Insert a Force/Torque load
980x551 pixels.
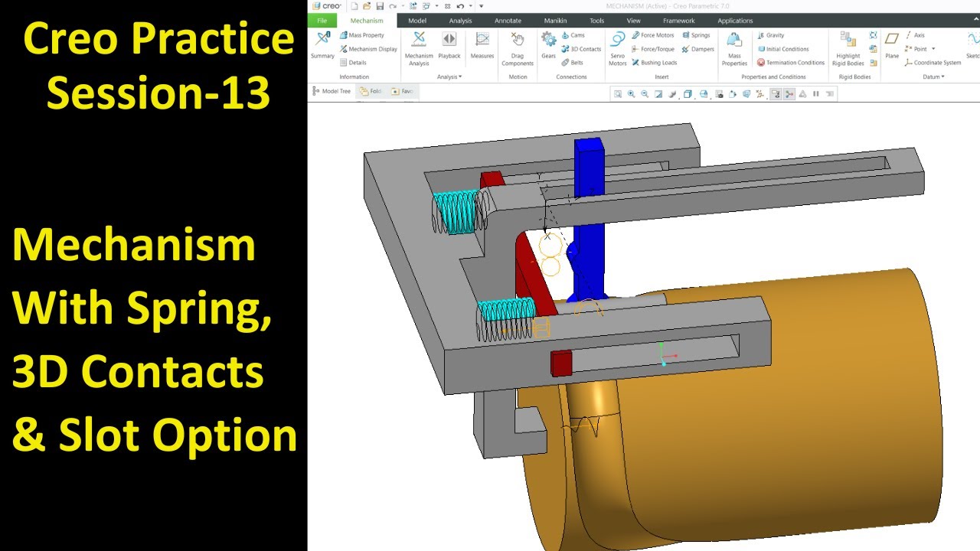tap(652, 49)
